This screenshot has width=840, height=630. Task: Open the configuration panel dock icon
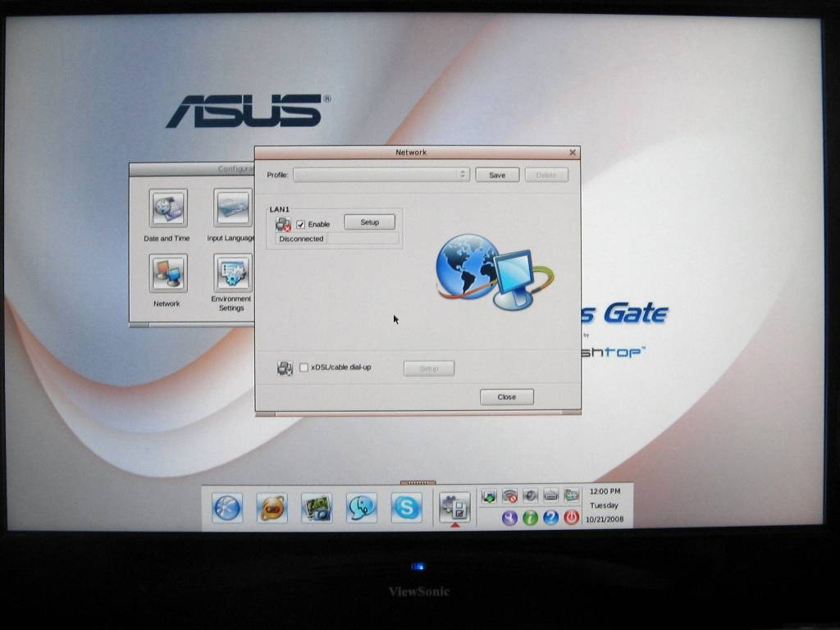[x=454, y=507]
